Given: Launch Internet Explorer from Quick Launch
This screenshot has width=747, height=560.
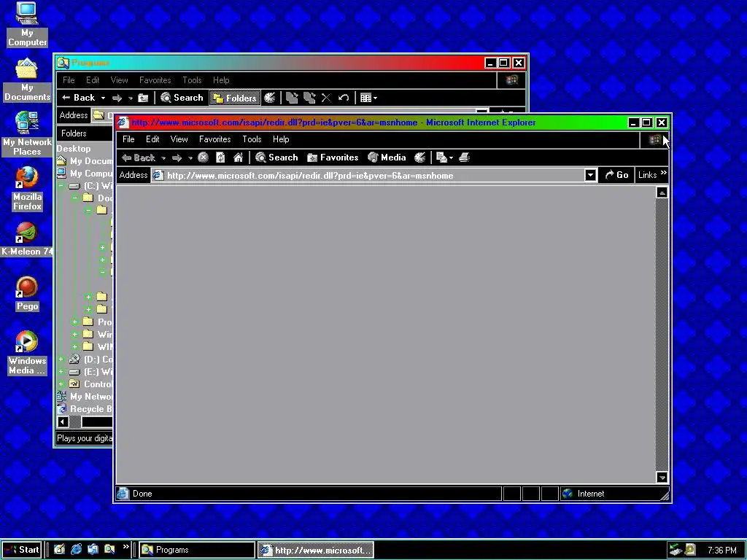Looking at the screenshot, I should [76, 550].
